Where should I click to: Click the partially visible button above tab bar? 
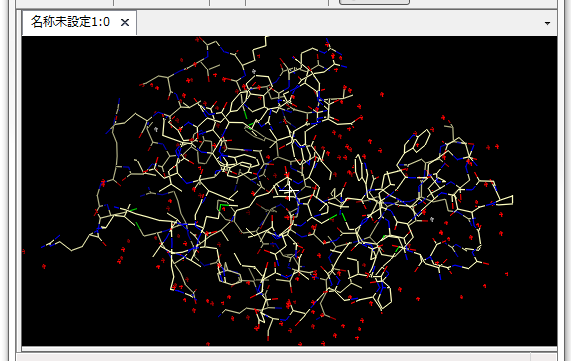click(374, 2)
